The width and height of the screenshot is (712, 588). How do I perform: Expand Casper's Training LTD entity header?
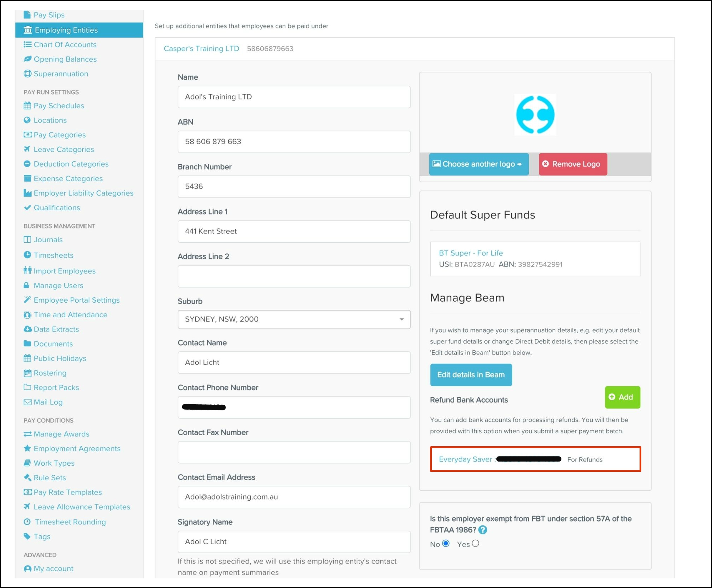(201, 49)
